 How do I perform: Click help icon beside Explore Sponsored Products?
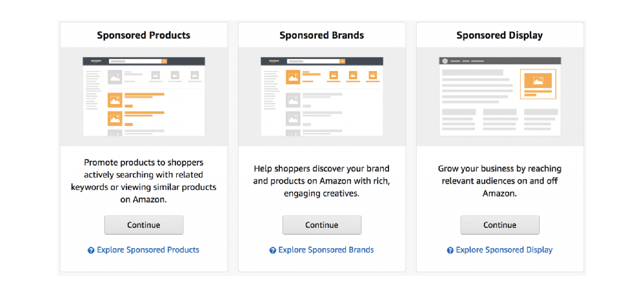(x=91, y=250)
